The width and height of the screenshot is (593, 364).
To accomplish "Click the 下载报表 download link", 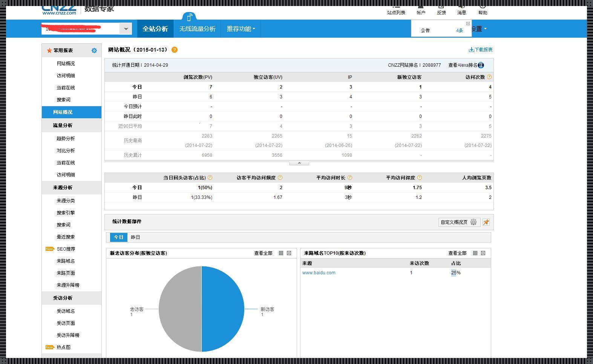I will click(481, 50).
